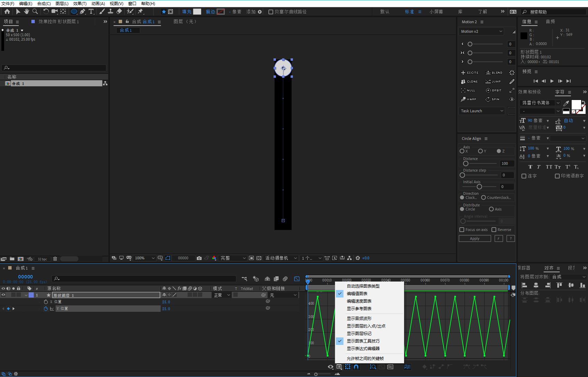Open the Graph Editor toggle in timeline
Image resolution: width=588 pixels, height=377 pixels.
297,279
